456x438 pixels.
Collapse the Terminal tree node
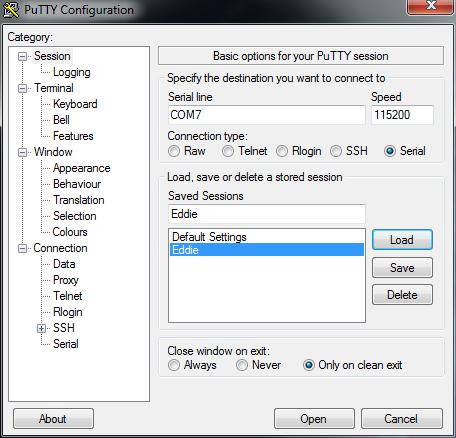(x=22, y=88)
